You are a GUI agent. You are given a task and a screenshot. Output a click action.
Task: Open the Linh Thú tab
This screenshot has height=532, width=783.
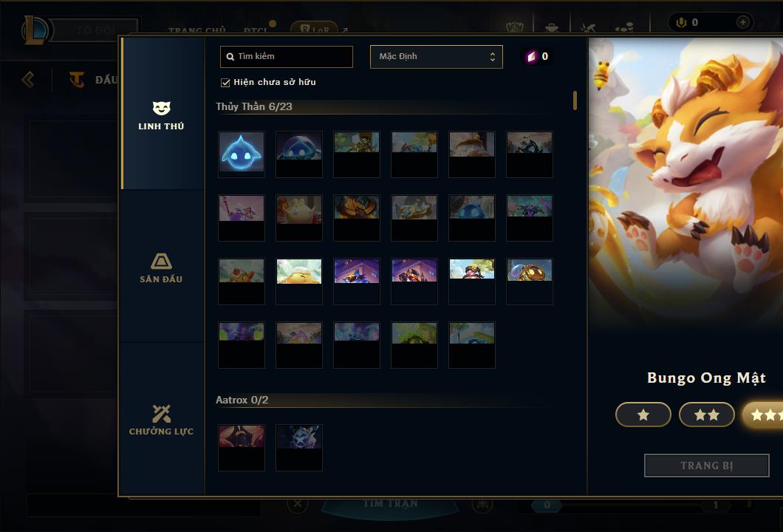pyautogui.click(x=161, y=114)
